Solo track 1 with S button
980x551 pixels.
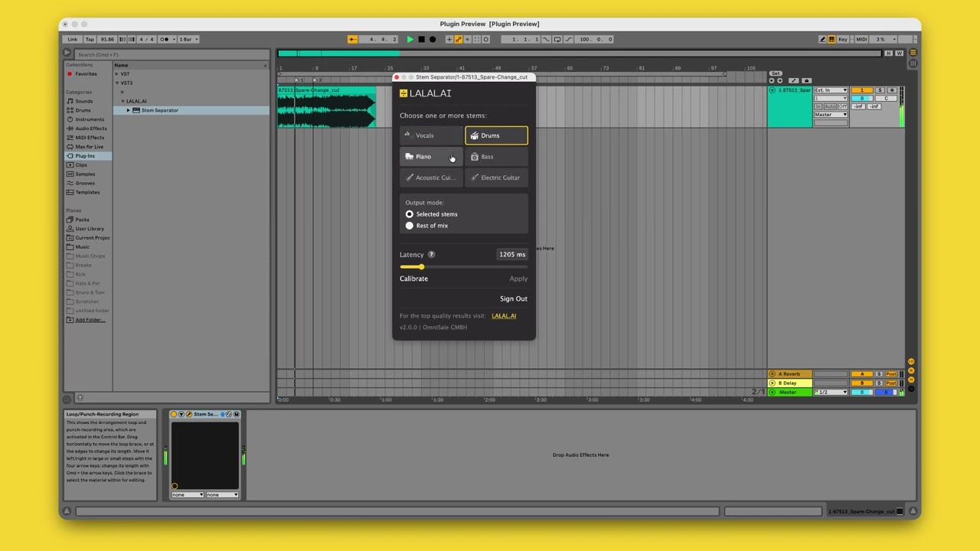click(x=880, y=90)
